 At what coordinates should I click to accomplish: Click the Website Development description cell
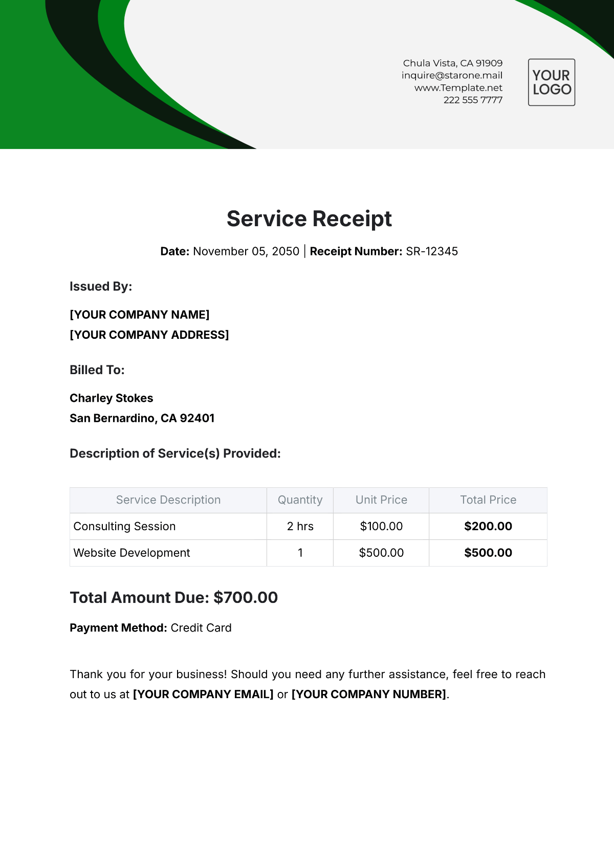(168, 553)
